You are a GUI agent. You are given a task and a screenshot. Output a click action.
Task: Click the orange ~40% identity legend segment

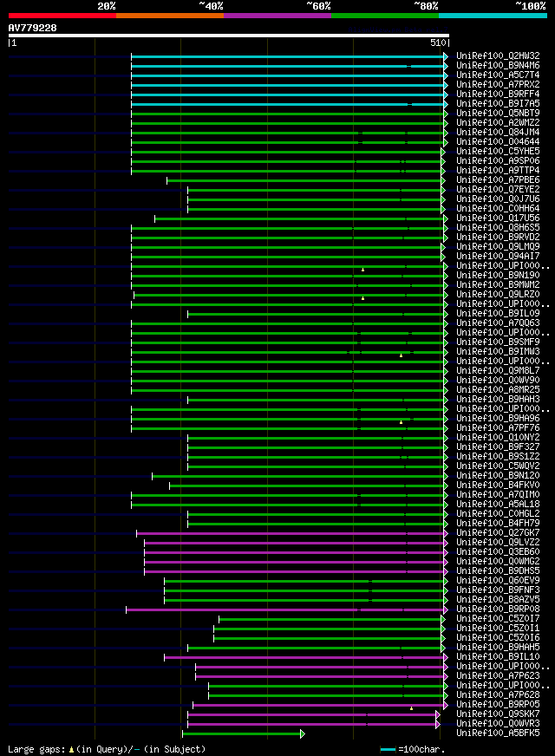tap(170, 16)
